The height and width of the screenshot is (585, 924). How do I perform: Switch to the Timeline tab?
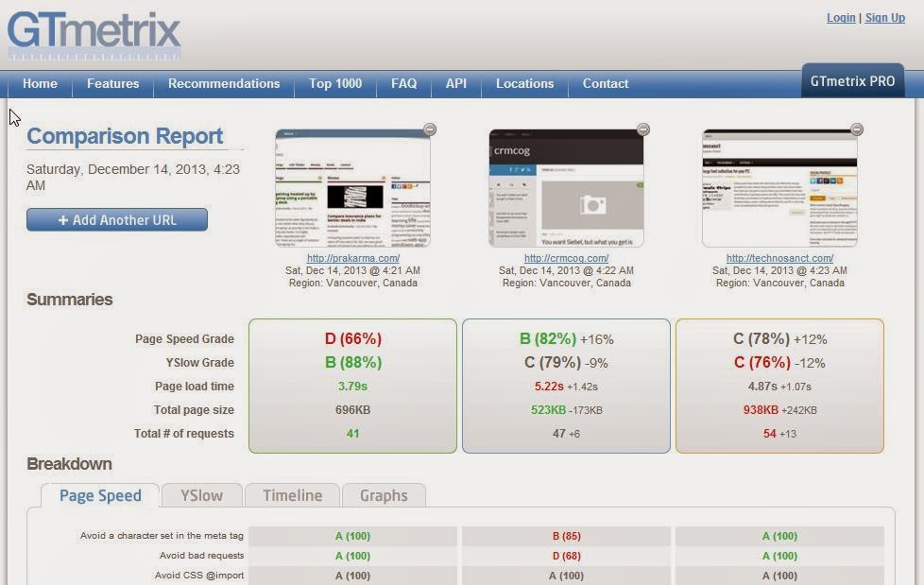(292, 495)
